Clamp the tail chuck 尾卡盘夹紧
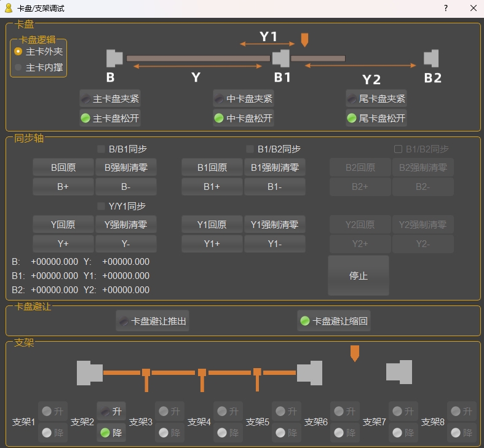Viewport: 484px width, 448px height. coord(376,99)
